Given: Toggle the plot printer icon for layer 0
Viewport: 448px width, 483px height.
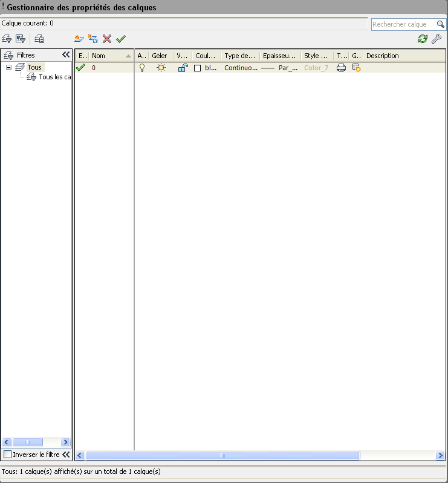Looking at the screenshot, I should [x=341, y=68].
